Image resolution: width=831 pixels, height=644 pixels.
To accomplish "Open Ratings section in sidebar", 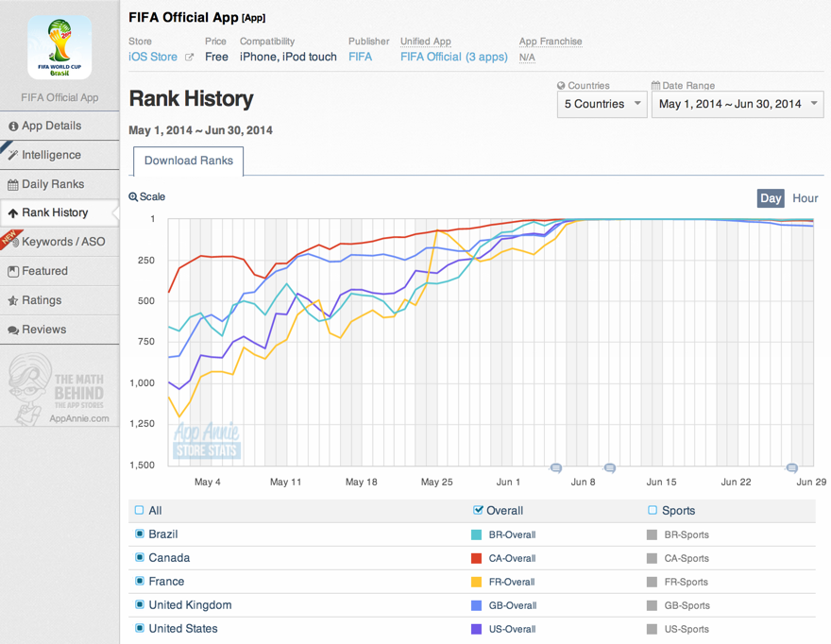I will click(59, 300).
